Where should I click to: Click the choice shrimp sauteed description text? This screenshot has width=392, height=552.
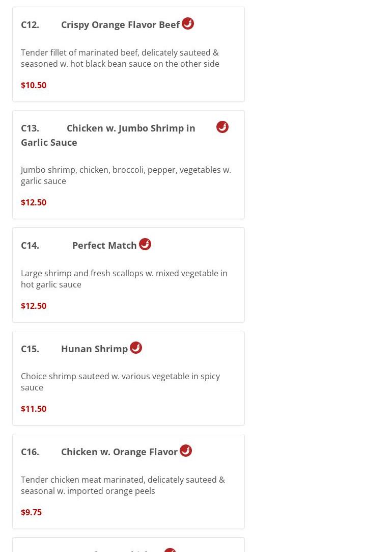(x=120, y=382)
